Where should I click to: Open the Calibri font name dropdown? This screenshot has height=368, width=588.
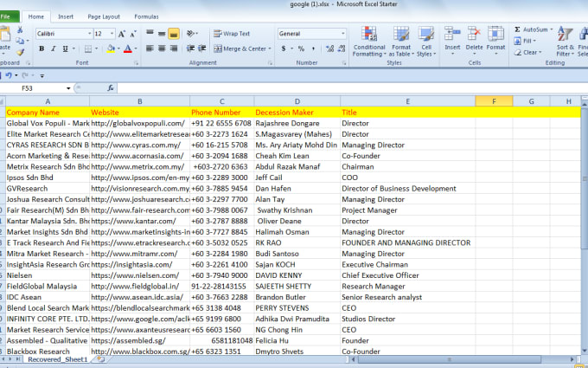pyautogui.click(x=87, y=33)
